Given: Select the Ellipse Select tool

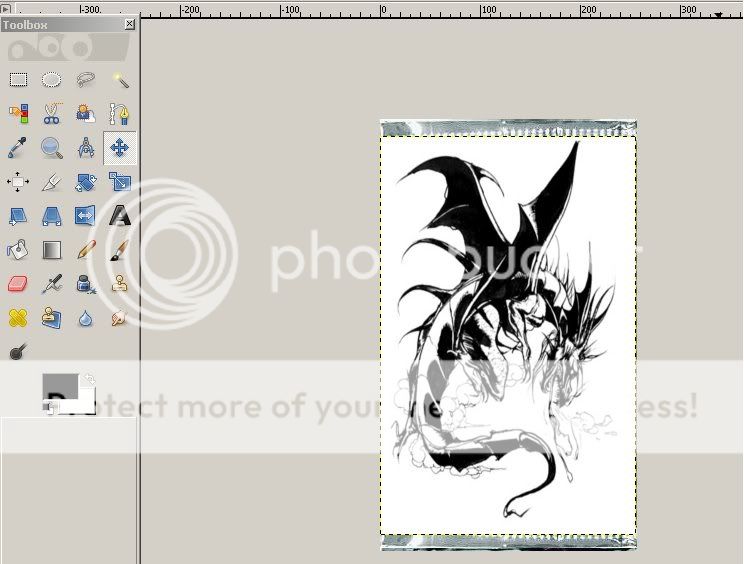Looking at the screenshot, I should (x=52, y=80).
